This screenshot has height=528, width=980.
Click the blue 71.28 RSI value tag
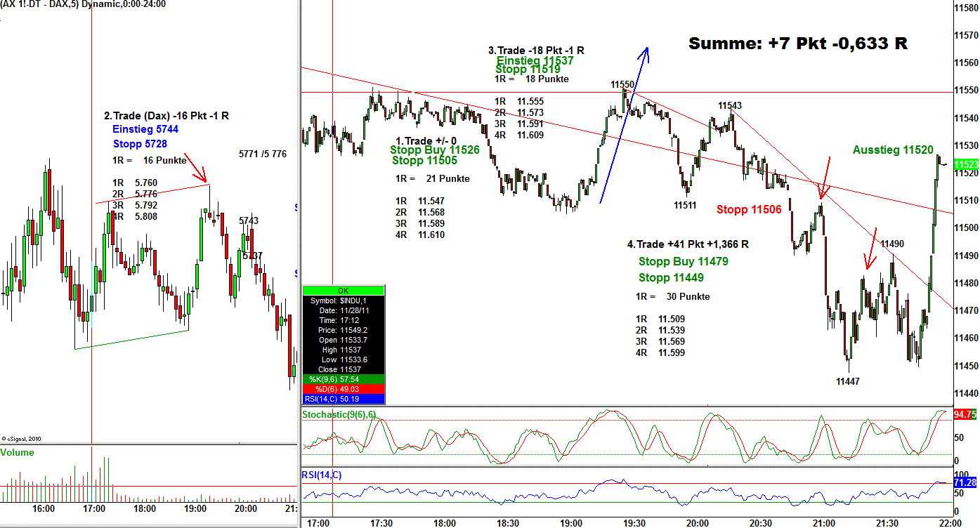[x=965, y=482]
